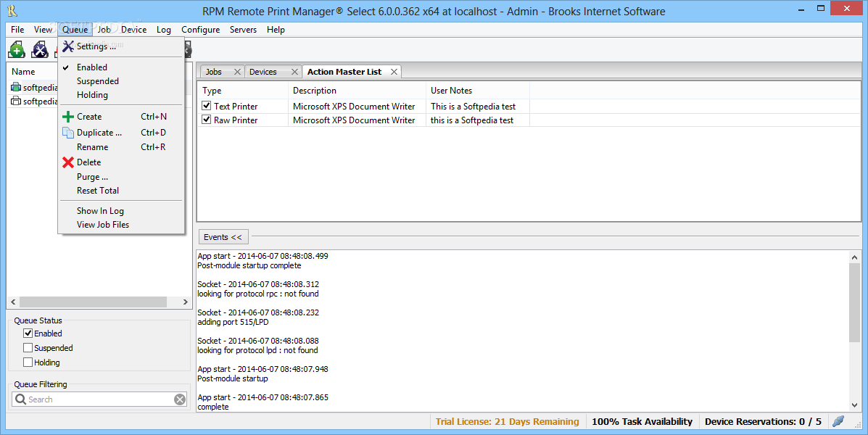Open the File menu
The image size is (868, 435).
(x=17, y=30)
